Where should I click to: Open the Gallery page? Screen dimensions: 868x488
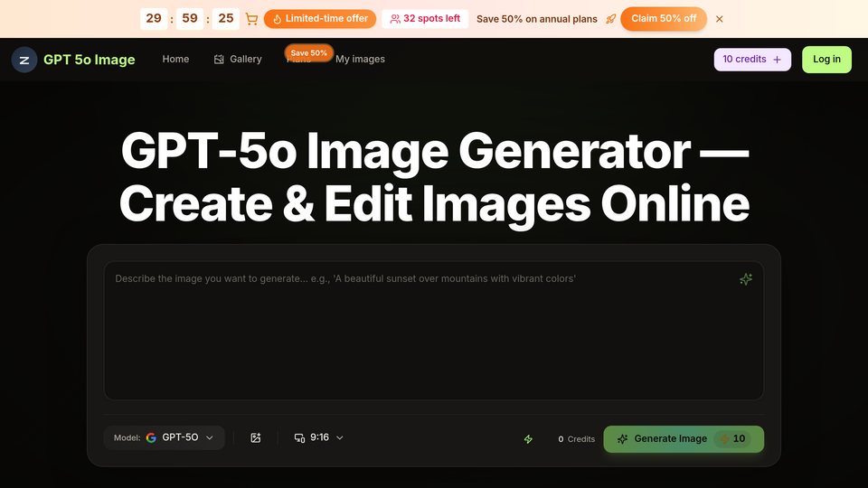pos(238,60)
